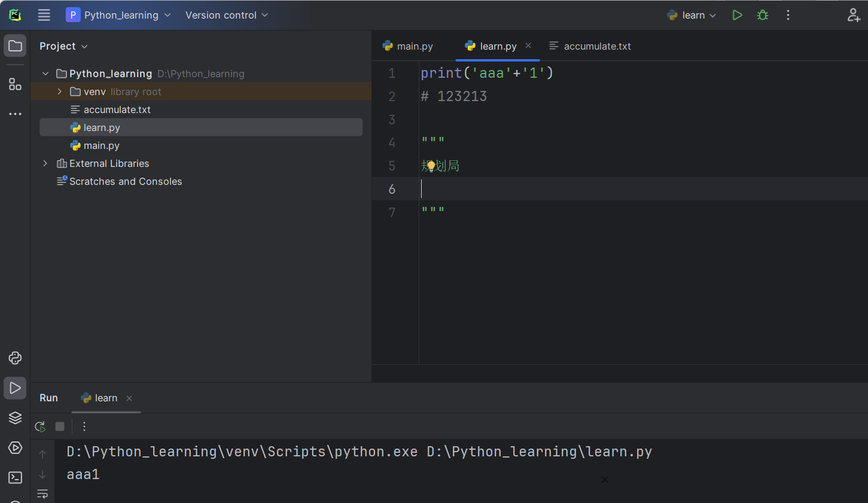Image resolution: width=868 pixels, height=503 pixels.
Task: Expand the venv folder
Action: (x=60, y=92)
